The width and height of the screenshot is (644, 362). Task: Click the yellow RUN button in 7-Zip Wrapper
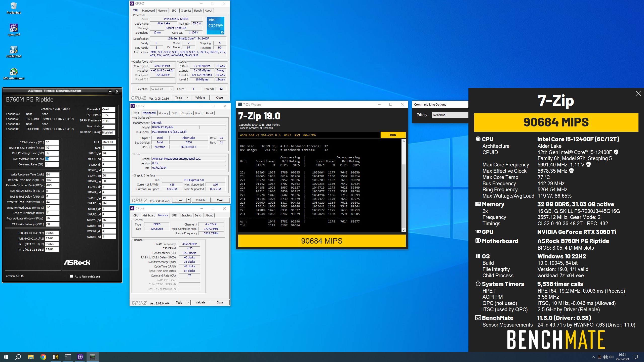pos(393,135)
